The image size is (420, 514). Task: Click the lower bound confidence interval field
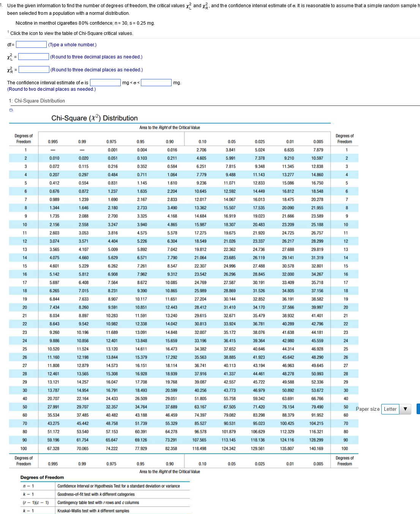105,82
